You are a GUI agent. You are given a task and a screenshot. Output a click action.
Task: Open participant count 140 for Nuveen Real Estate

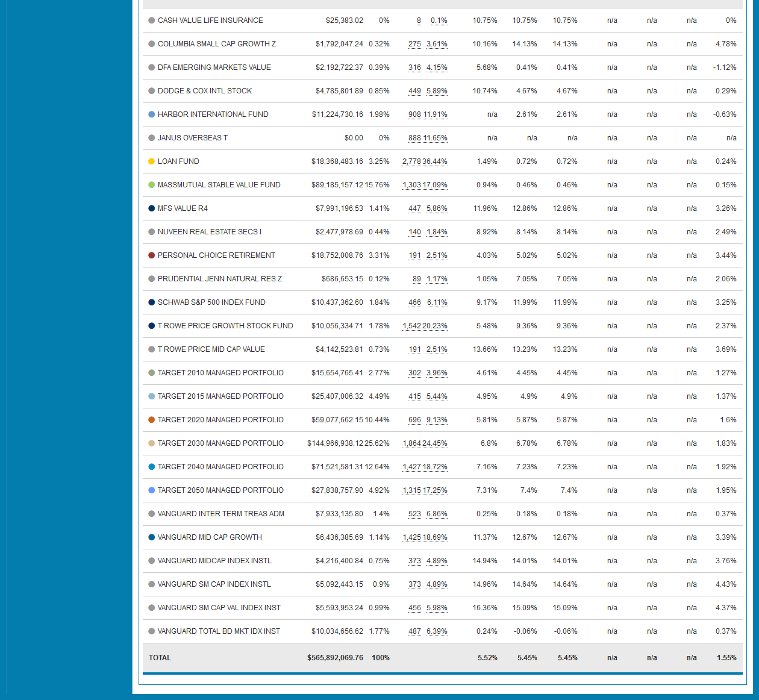click(414, 232)
